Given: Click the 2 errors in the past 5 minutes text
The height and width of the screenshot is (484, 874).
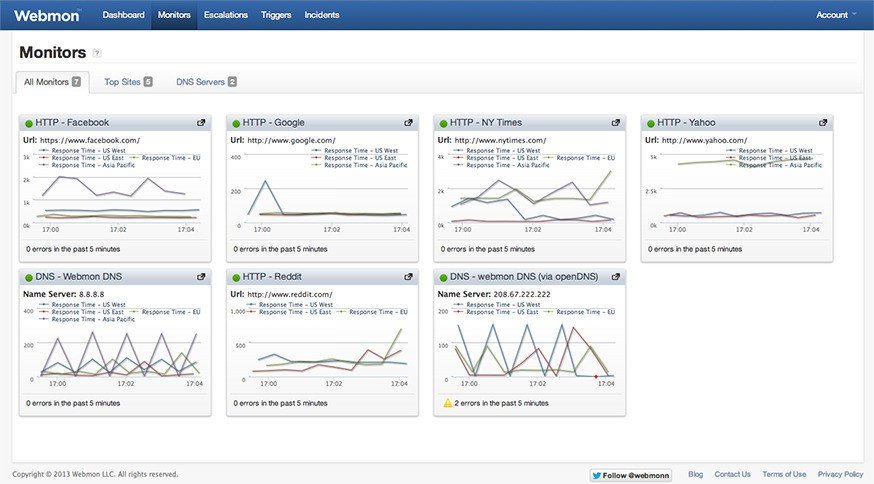Looking at the screenshot, I should point(502,403).
